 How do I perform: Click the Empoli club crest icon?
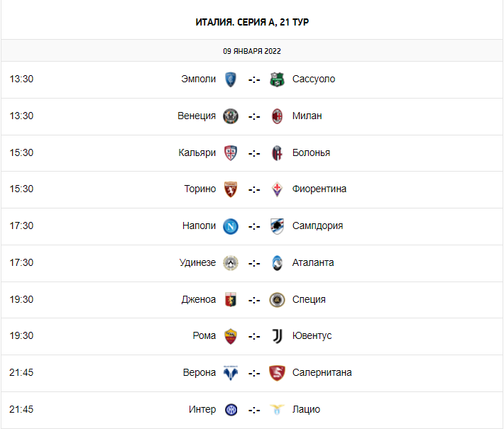[230, 79]
